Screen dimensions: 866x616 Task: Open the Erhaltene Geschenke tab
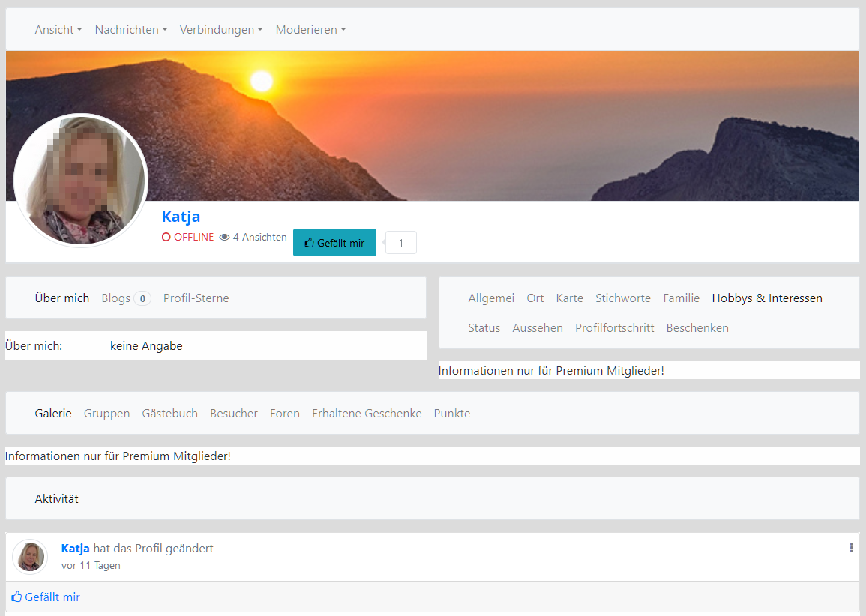click(367, 414)
